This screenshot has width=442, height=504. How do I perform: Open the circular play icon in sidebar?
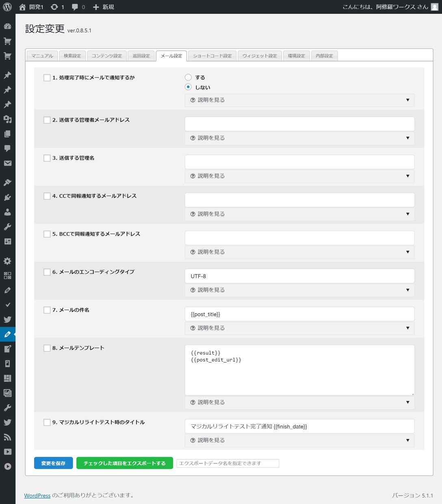7,466
